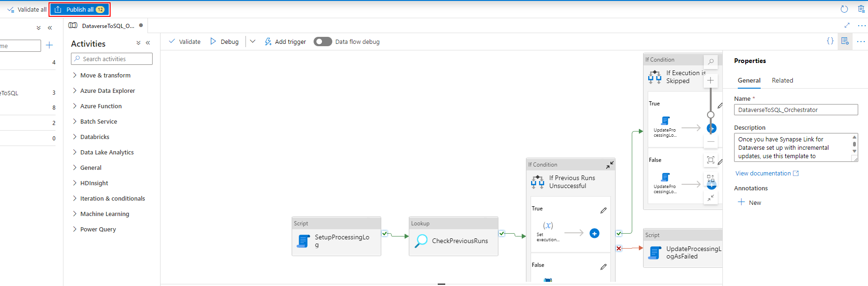Expand all Activities with double-down chevron
This screenshot has height=286, width=868.
click(138, 43)
